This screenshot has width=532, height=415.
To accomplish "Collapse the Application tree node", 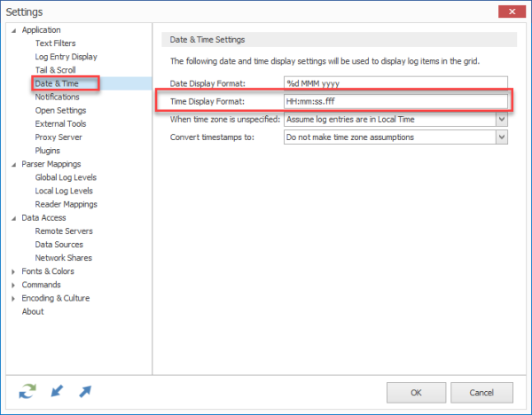I will point(13,30).
